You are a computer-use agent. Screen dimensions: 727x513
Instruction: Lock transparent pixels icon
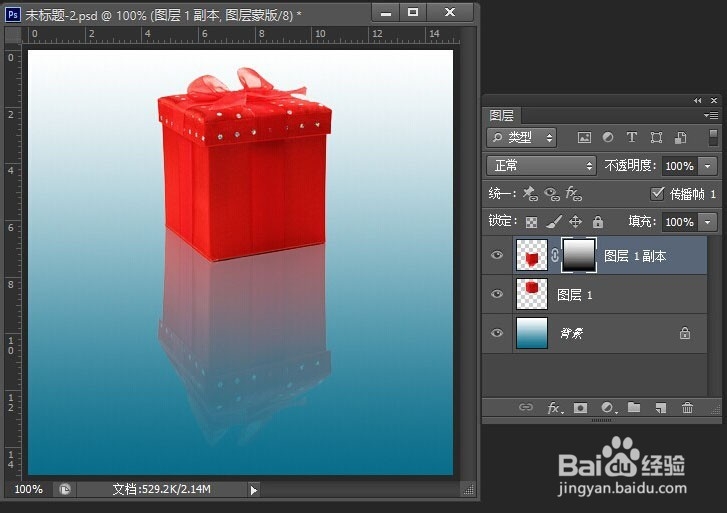(x=531, y=222)
